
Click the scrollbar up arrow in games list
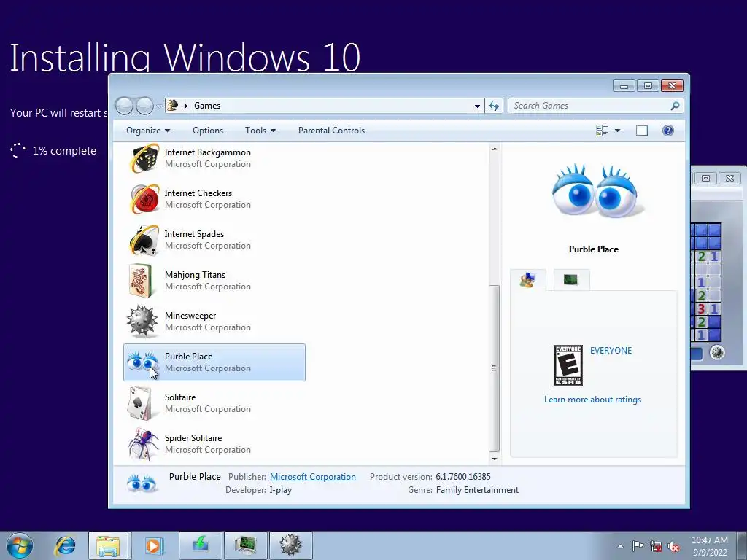494,149
